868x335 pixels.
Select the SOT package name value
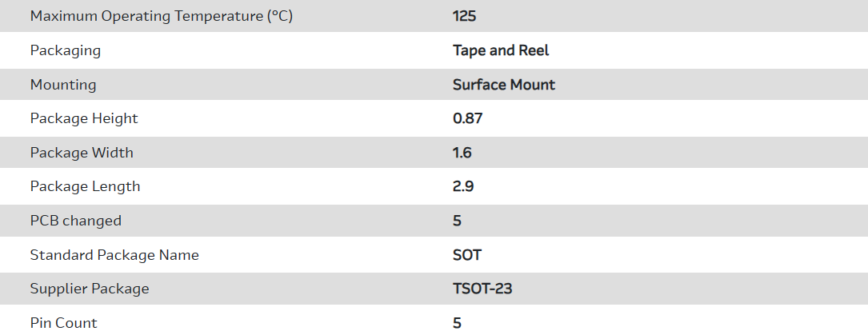467,255
